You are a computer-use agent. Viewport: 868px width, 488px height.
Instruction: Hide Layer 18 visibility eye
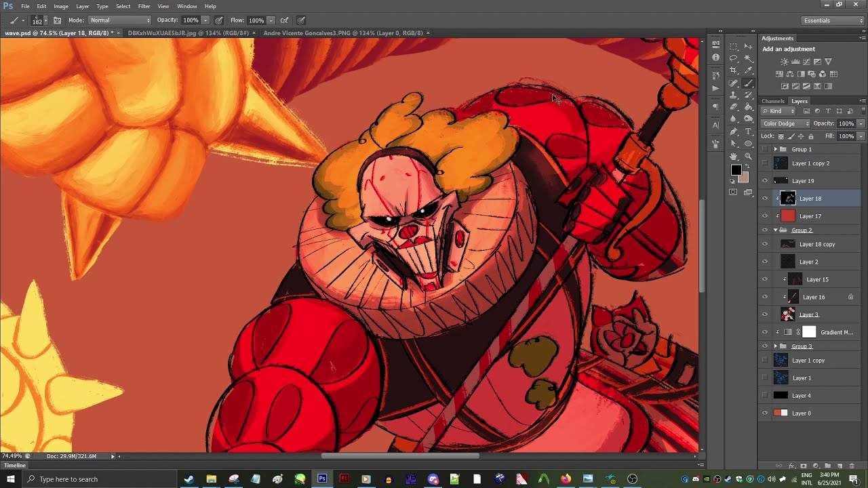pyautogui.click(x=765, y=199)
